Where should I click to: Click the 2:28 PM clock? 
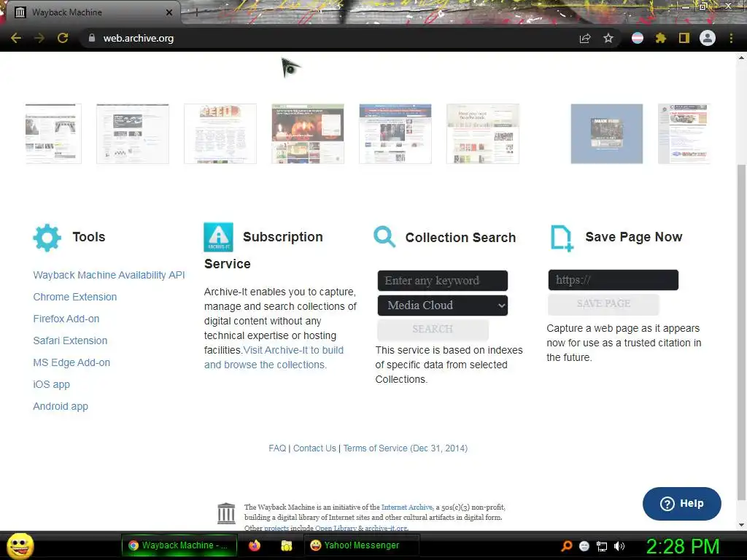tap(682, 546)
